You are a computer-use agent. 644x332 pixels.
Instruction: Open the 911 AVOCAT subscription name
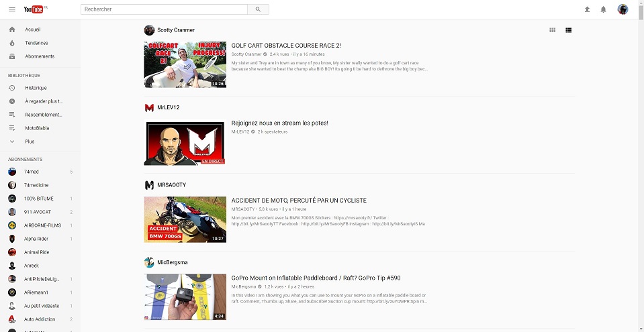[37, 212]
